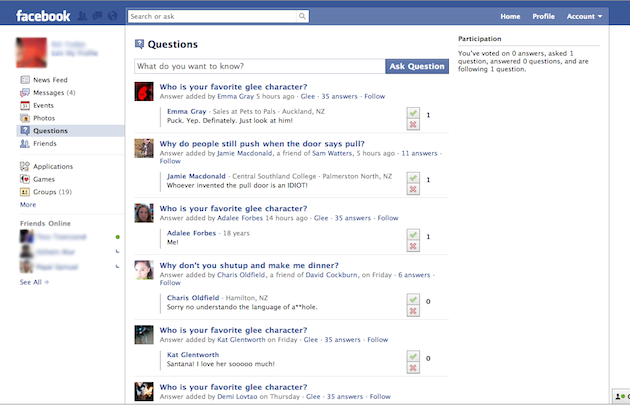
Task: Click the 6 answers link
Action: pos(414,275)
